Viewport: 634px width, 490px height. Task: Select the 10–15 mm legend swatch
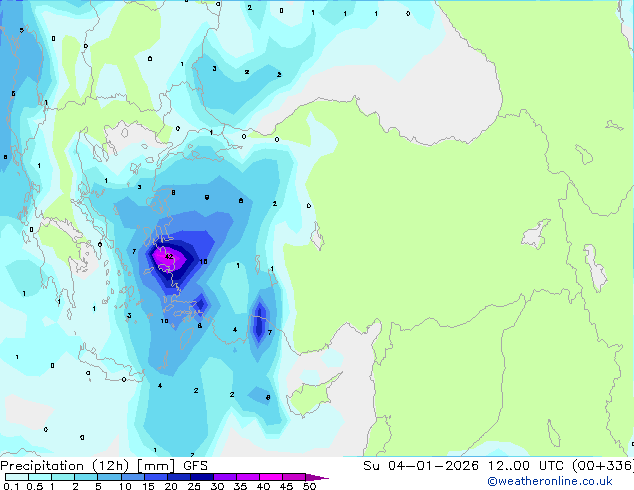coord(133,477)
